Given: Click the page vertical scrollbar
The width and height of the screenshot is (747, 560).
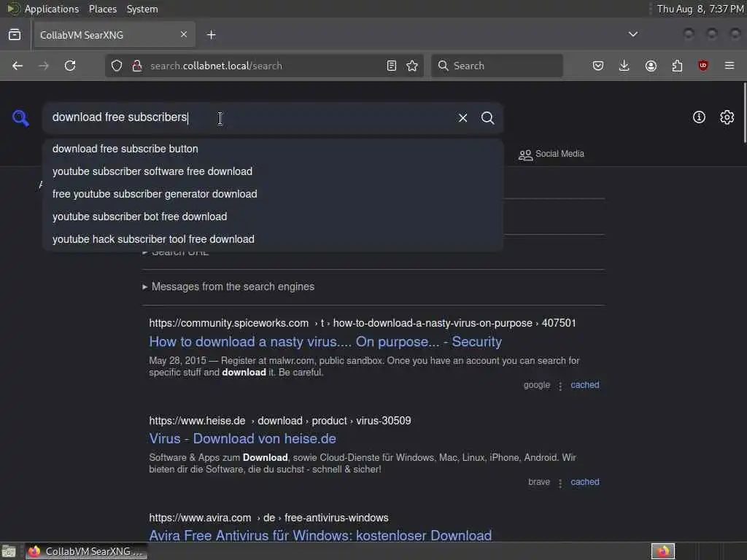Looking at the screenshot, I should [744, 112].
